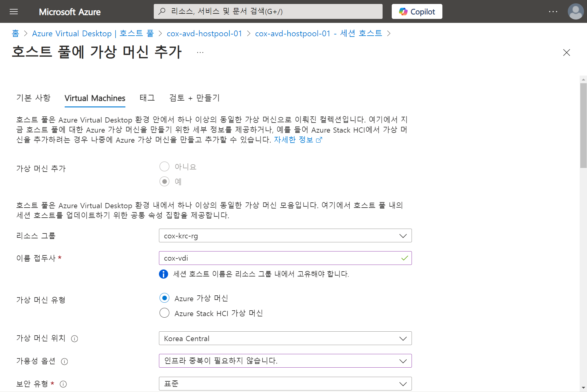The height and width of the screenshot is (392, 587).
Task: Open the hamburger portal menu
Action: point(14,12)
